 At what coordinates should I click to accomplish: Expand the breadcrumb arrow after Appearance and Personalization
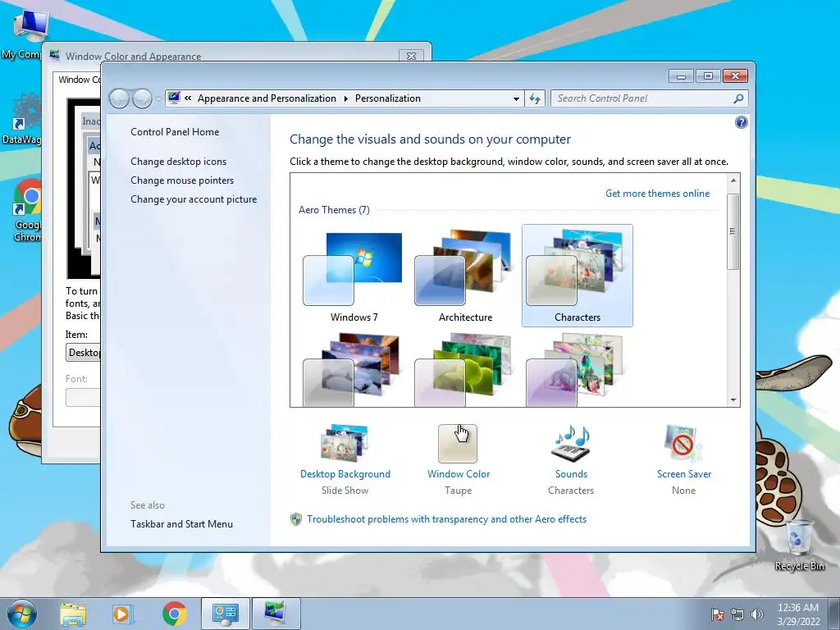(345, 98)
